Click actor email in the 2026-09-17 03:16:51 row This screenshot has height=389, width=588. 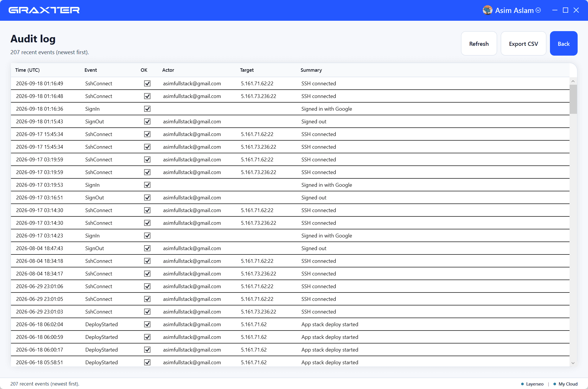(x=192, y=198)
